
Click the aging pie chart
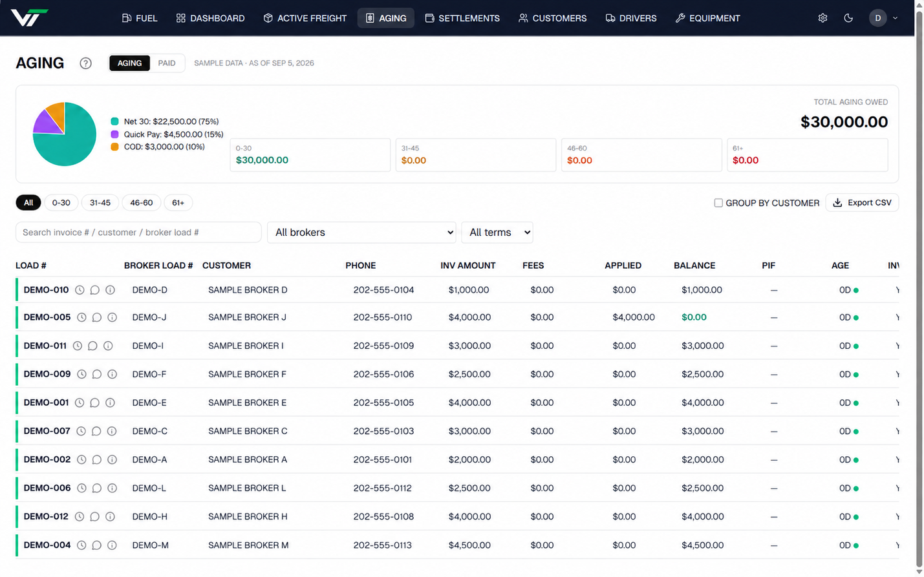coord(65,134)
